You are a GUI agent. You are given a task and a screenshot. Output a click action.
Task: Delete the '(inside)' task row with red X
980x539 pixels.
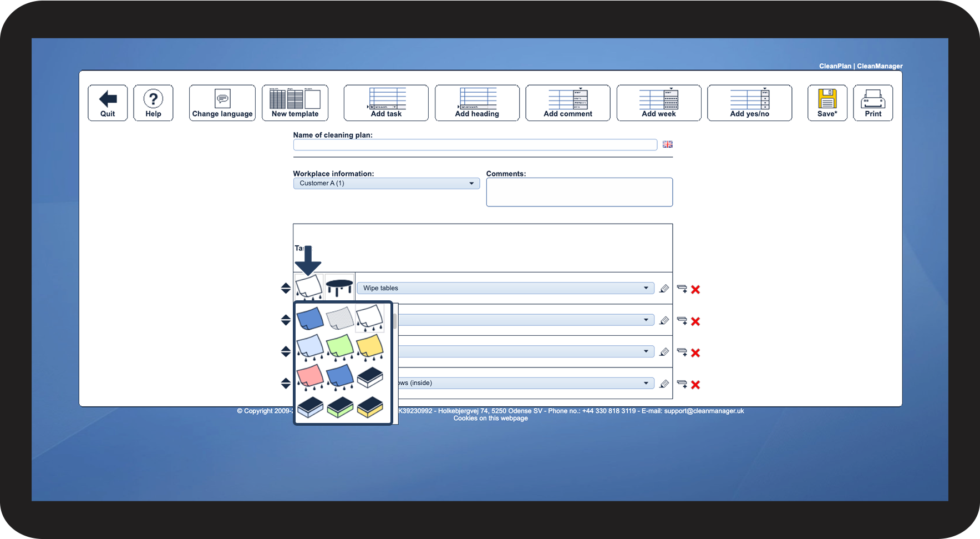pos(695,385)
